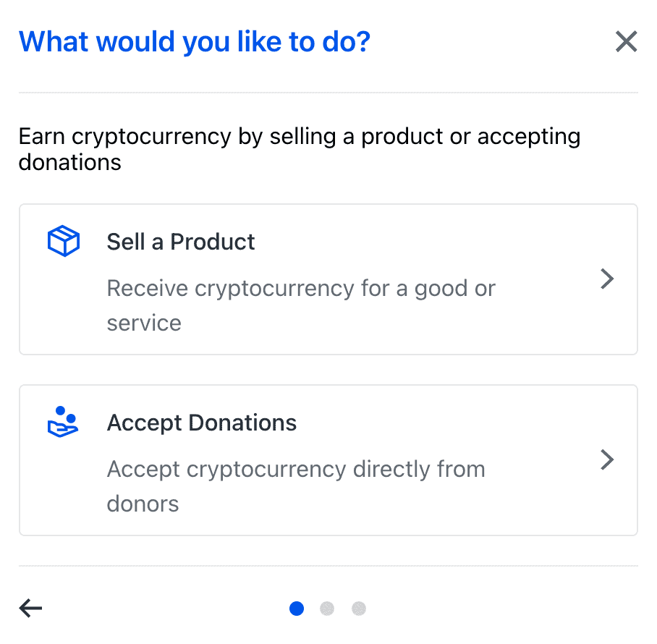Jump to the second step dot
The width and height of the screenshot is (657, 644).
pyautogui.click(x=327, y=609)
